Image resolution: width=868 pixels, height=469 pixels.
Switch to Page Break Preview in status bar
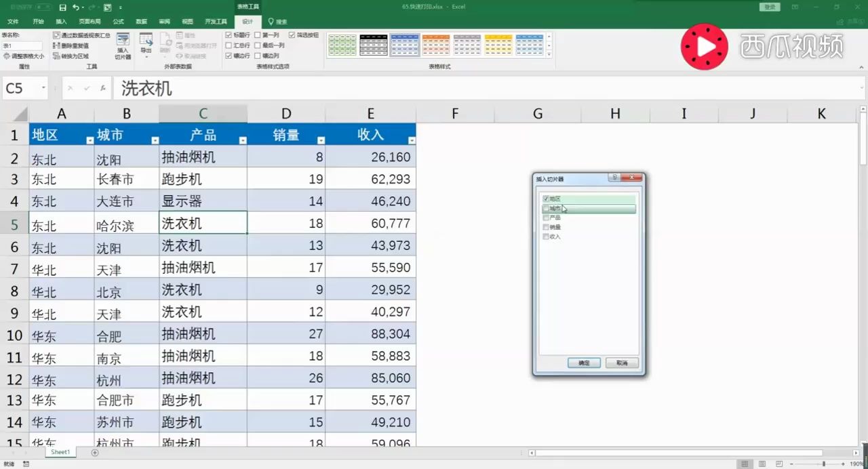pyautogui.click(x=780, y=464)
